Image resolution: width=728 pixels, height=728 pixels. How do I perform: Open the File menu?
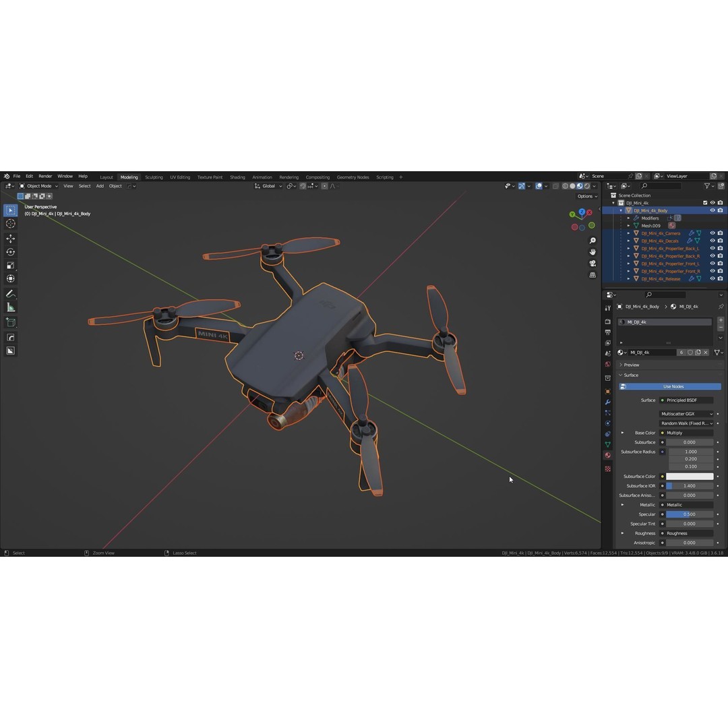(x=17, y=177)
